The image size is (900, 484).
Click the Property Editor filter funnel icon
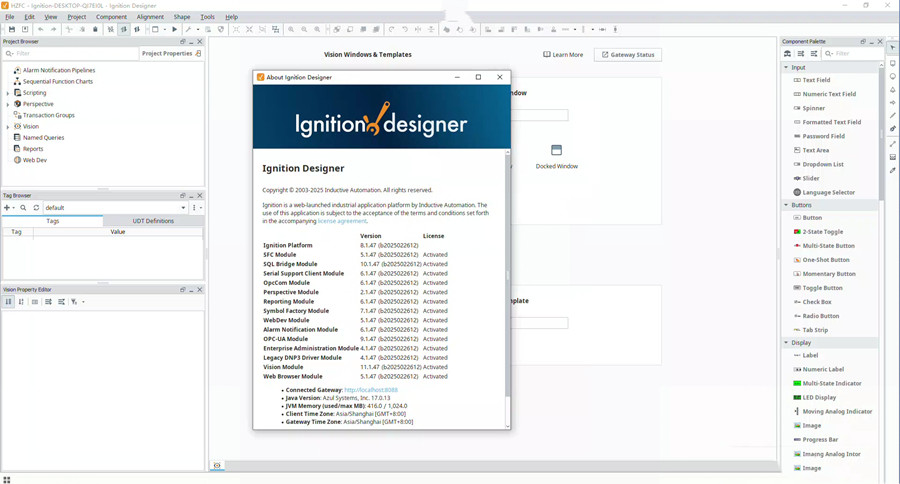[74, 302]
